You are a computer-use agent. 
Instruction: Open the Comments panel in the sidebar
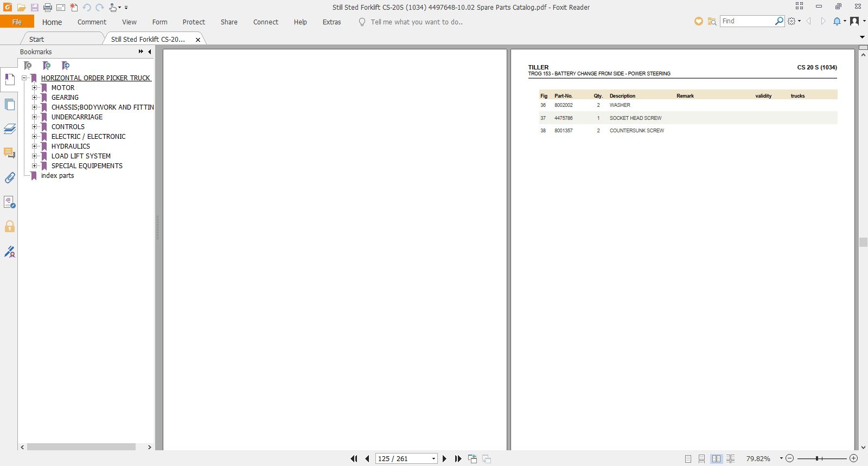pyautogui.click(x=10, y=153)
